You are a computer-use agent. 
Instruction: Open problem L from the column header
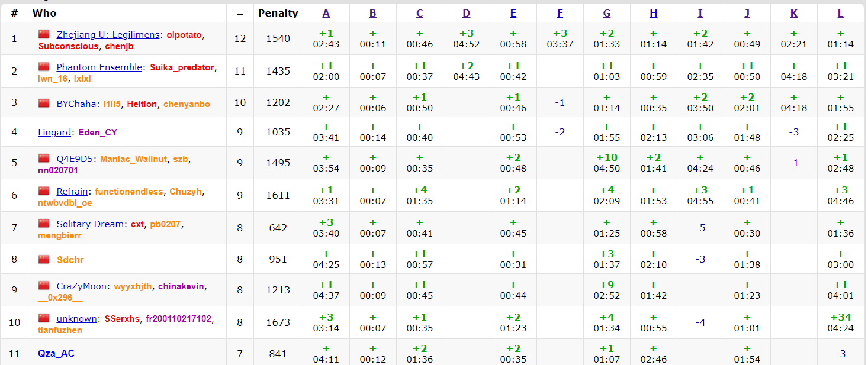point(840,13)
